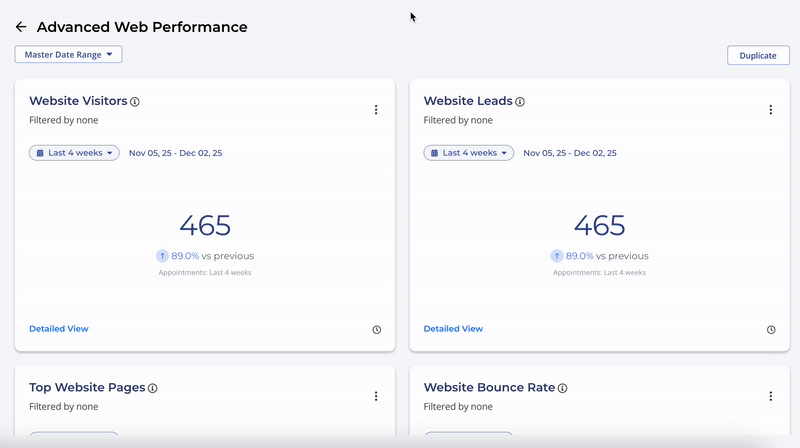Click the info icon next to Website Bounce Rate
Image resolution: width=800 pixels, height=448 pixels.
(x=563, y=388)
